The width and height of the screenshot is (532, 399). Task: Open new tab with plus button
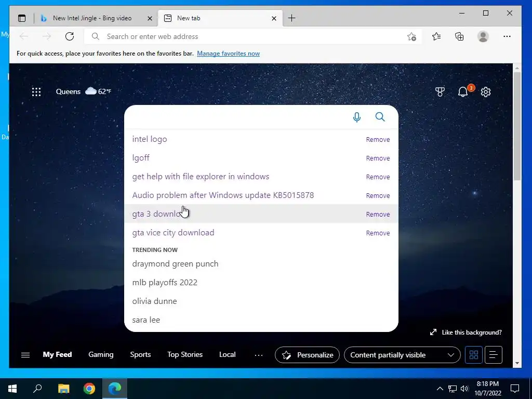pos(291,18)
